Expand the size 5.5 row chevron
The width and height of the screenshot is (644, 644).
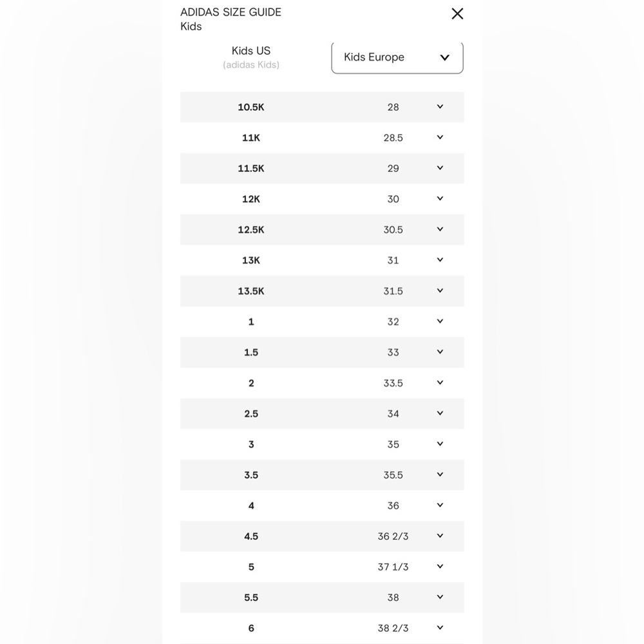pyautogui.click(x=440, y=597)
